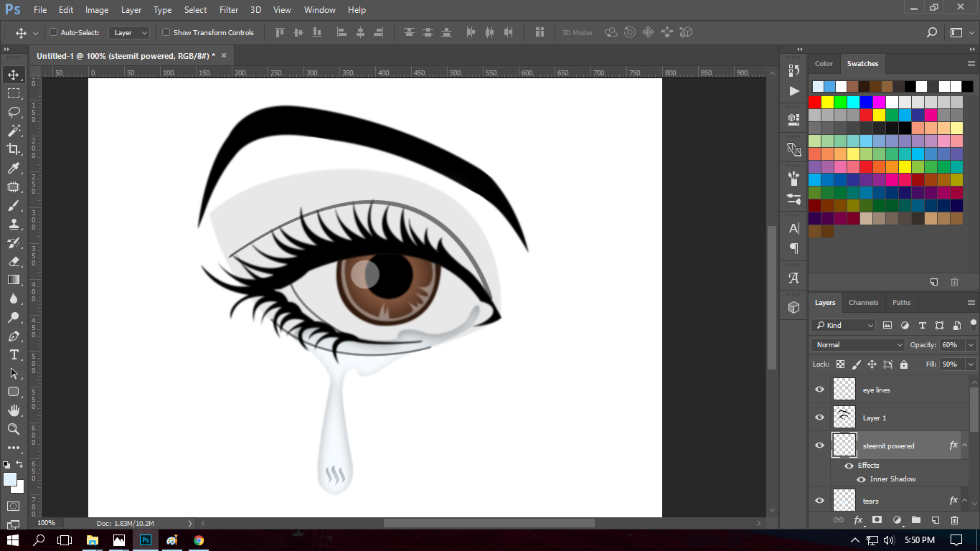
Task: Open the Auto-Select Layer dropdown
Action: [x=130, y=32]
